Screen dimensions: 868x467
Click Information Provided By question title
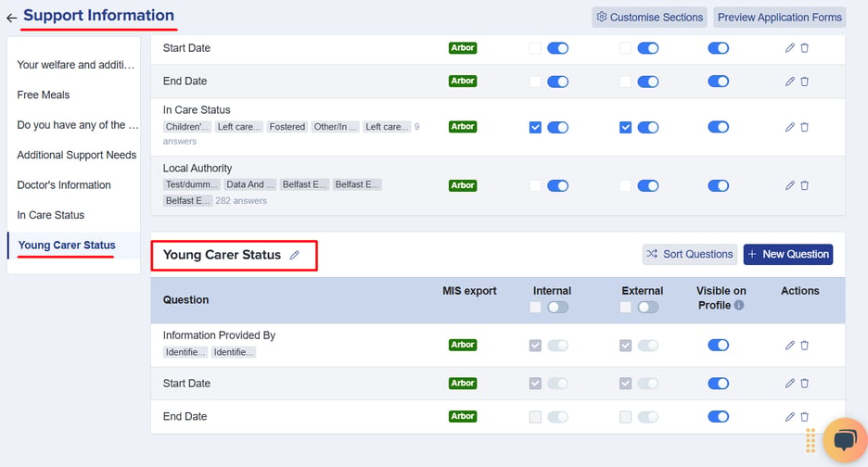point(219,335)
